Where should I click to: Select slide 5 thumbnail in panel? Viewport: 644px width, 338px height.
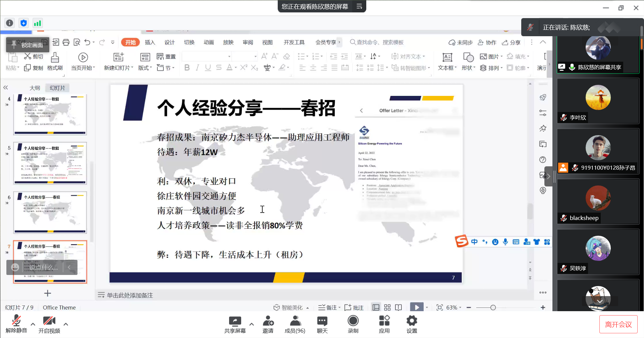point(50,163)
